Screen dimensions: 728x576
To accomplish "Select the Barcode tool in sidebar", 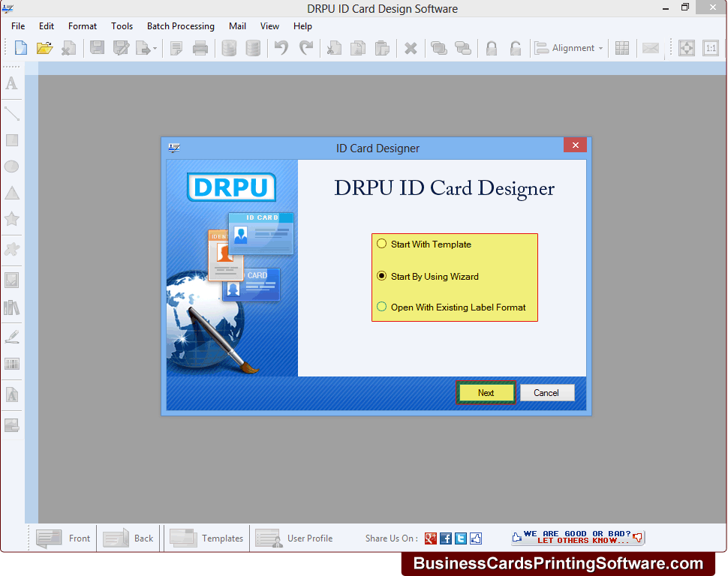I will 11,364.
